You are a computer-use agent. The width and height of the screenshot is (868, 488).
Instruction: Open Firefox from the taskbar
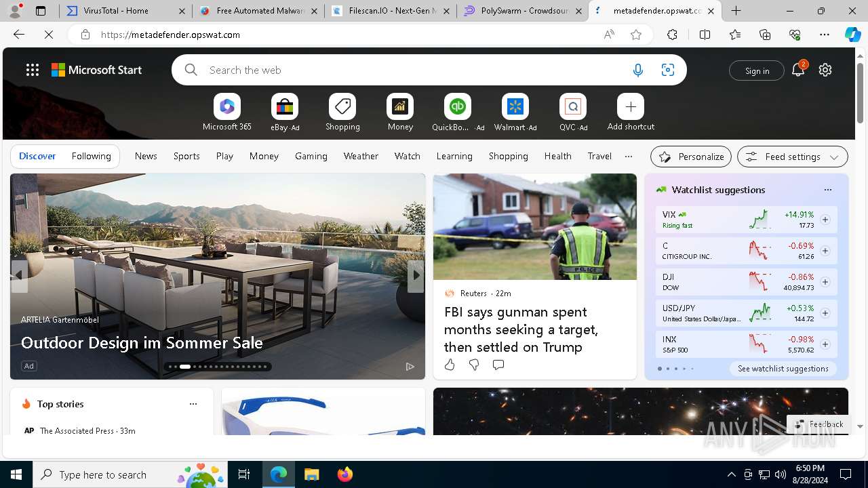(344, 474)
